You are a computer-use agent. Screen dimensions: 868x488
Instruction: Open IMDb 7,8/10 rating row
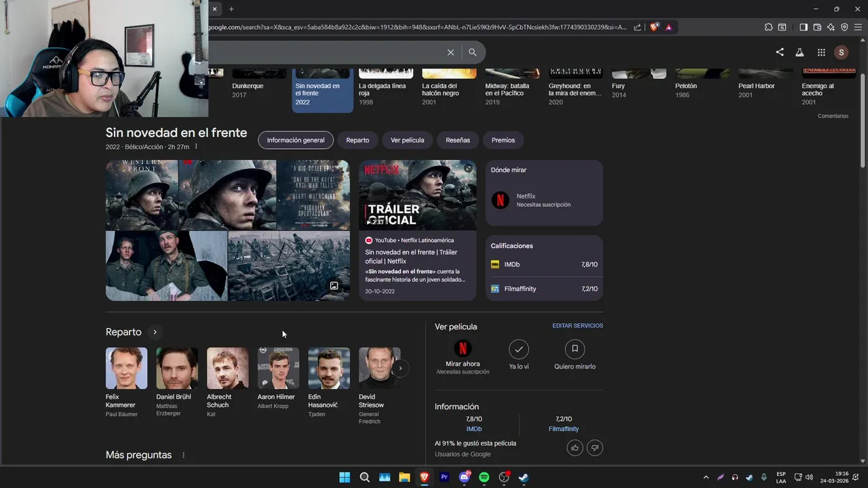point(544,264)
